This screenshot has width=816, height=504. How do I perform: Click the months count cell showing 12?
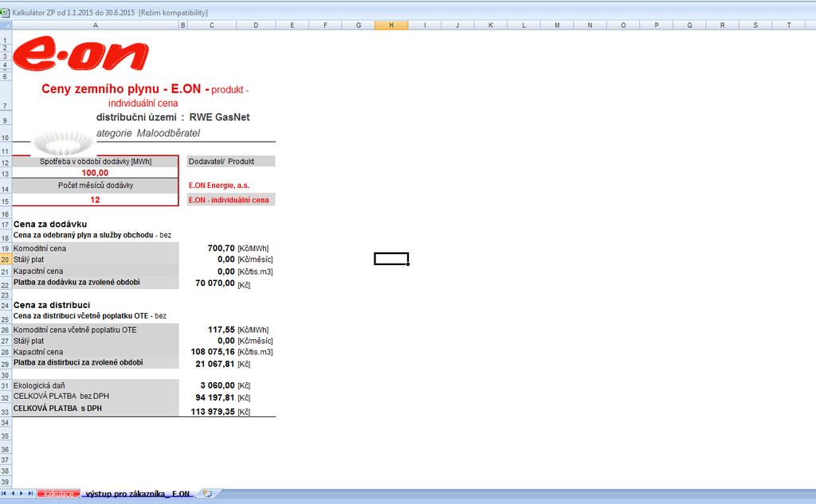point(96,200)
